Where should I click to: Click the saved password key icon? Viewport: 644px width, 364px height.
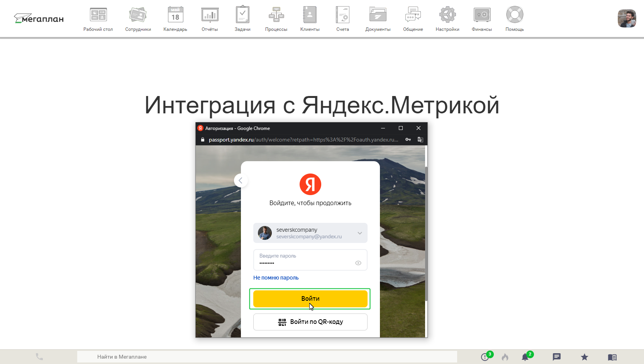pos(408,140)
